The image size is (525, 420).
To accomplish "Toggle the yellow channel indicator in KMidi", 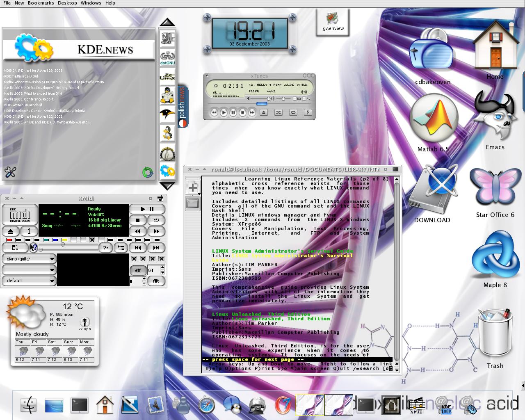I will [x=64, y=240].
